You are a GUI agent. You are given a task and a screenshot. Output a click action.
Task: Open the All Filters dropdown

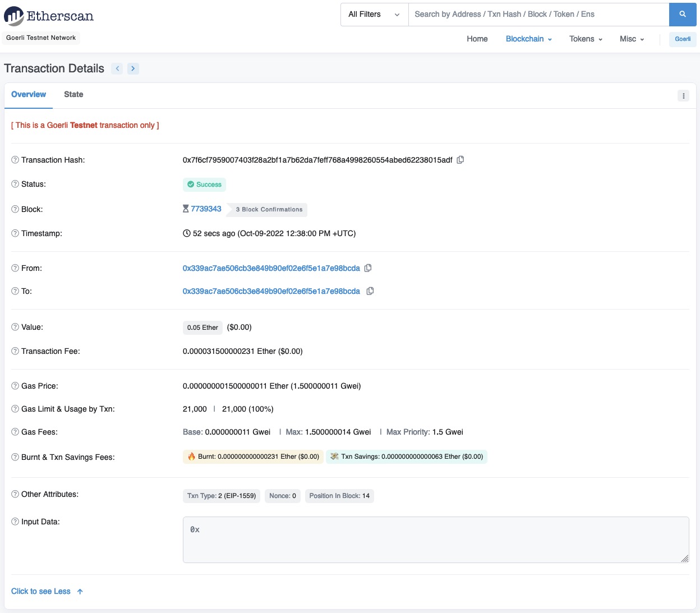pos(375,15)
